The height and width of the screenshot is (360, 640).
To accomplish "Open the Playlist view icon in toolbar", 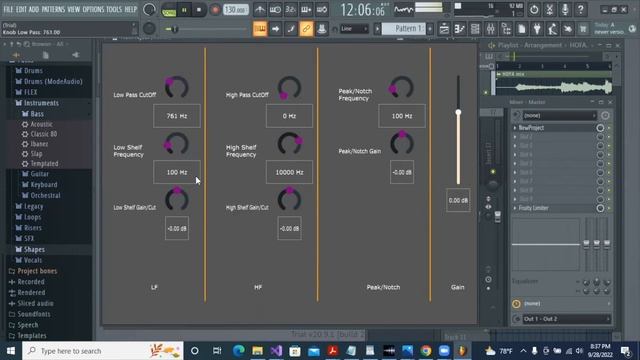I will pos(444,29).
